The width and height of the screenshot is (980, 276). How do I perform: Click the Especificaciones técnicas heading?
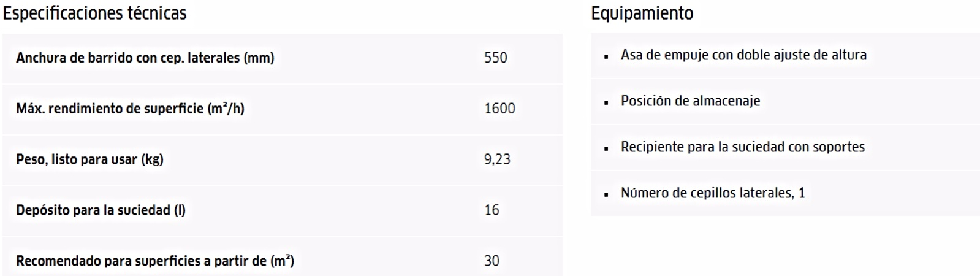pyautogui.click(x=94, y=13)
